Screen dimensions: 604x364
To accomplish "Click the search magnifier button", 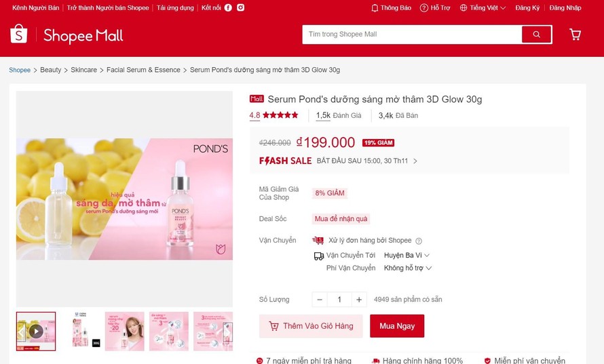I will 536,35.
